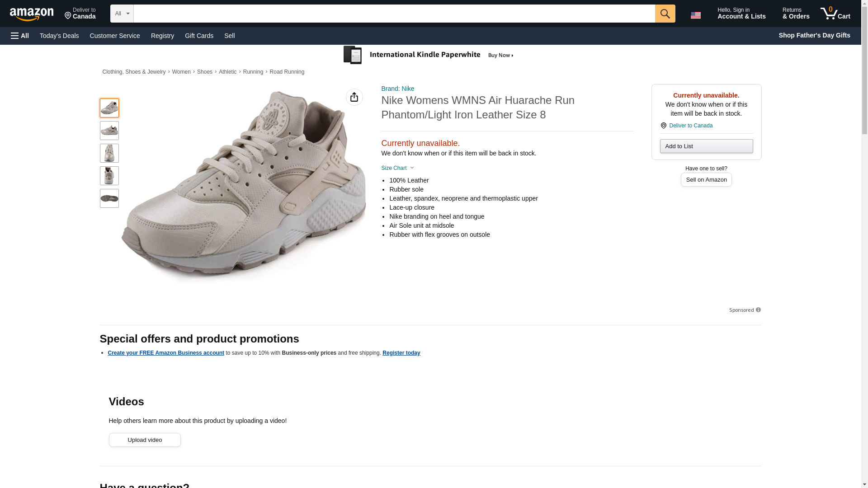Open the share icon on product image
The width and height of the screenshot is (868, 488).
pos(354,97)
